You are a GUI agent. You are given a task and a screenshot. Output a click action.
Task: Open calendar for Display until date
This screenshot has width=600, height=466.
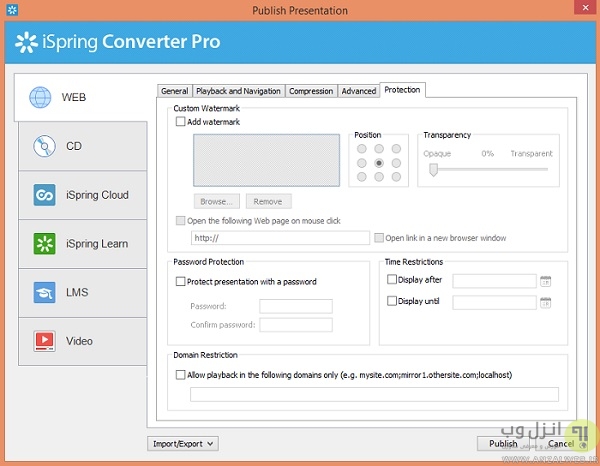click(545, 302)
